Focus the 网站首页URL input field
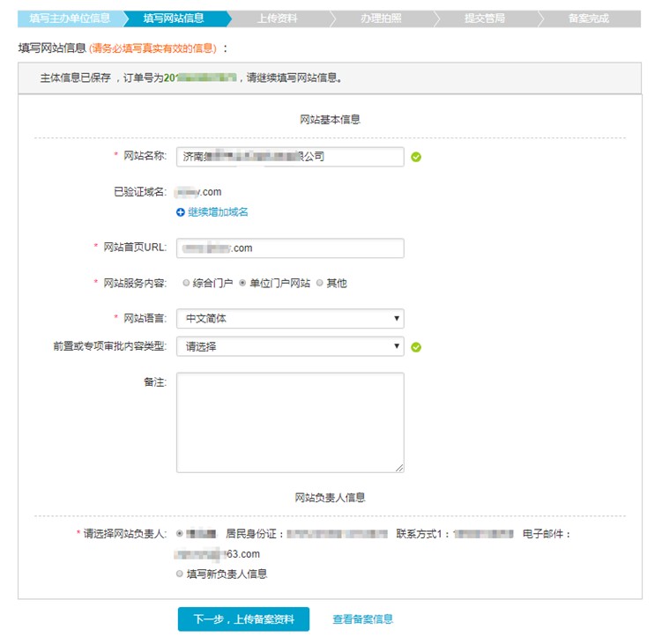662x644 pixels. click(x=290, y=248)
